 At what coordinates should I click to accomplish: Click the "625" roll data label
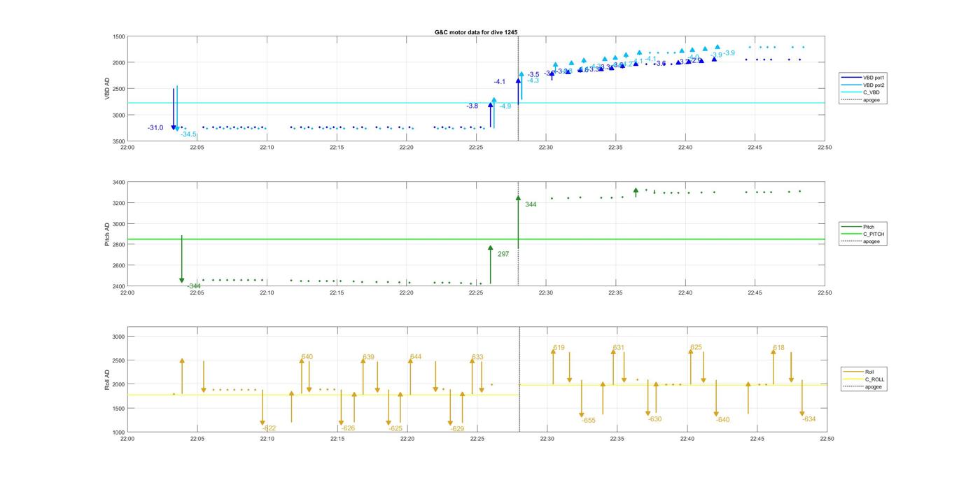[696, 347]
